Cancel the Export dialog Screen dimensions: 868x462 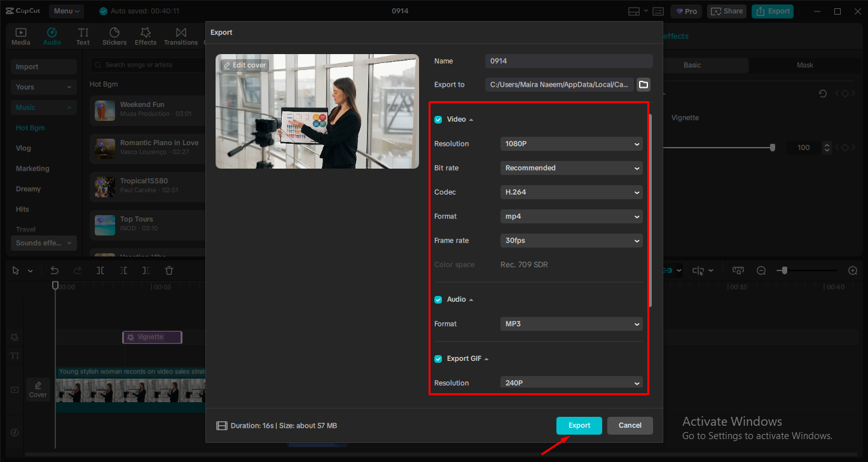630,426
